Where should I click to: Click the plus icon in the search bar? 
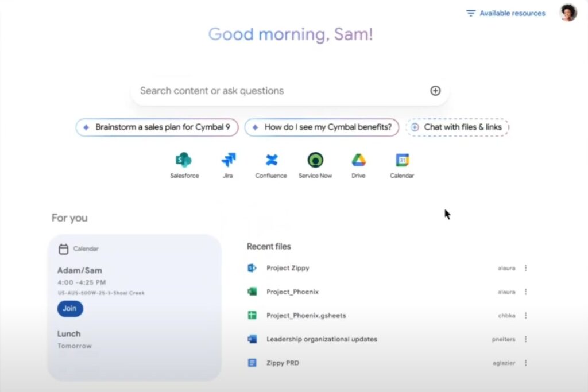click(x=435, y=90)
